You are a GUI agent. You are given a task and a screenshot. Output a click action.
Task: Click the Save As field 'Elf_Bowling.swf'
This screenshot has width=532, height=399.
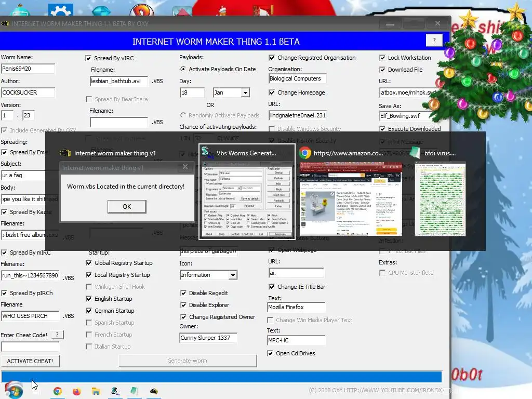tap(406, 116)
